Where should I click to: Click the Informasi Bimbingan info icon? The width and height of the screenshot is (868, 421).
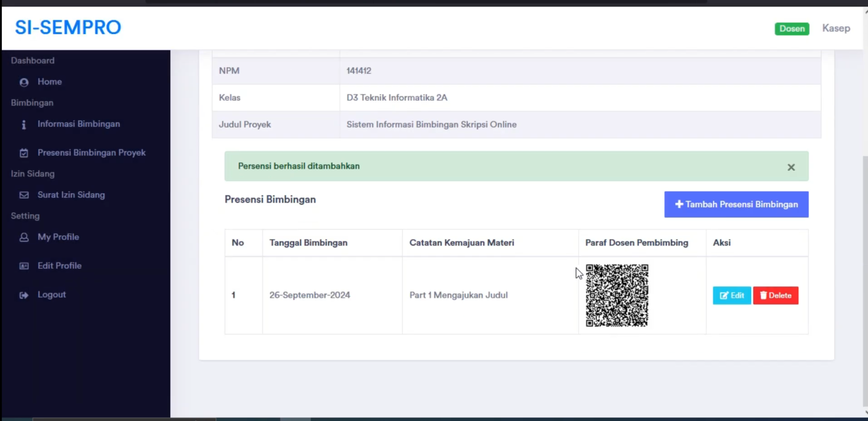pyautogui.click(x=24, y=125)
